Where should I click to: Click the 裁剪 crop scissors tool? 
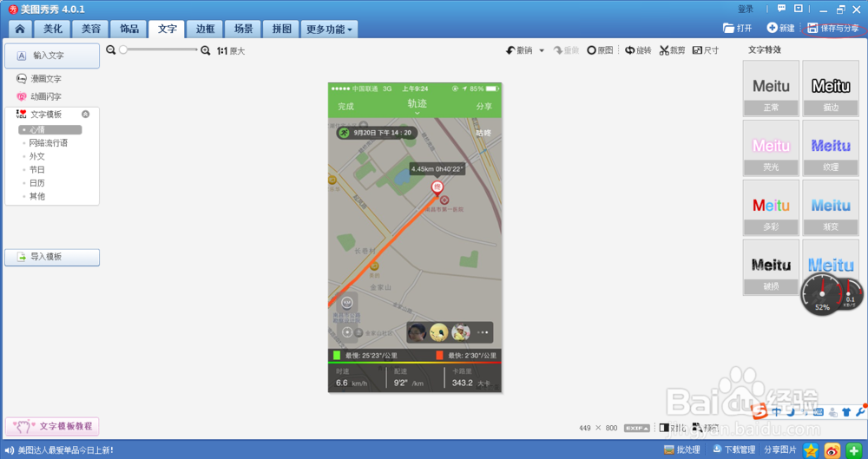tap(672, 50)
